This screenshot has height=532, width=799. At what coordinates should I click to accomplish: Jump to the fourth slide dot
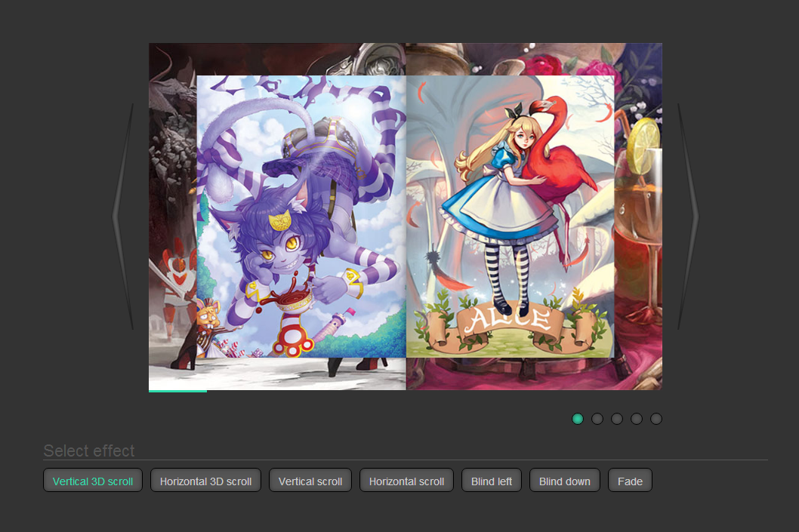point(637,419)
